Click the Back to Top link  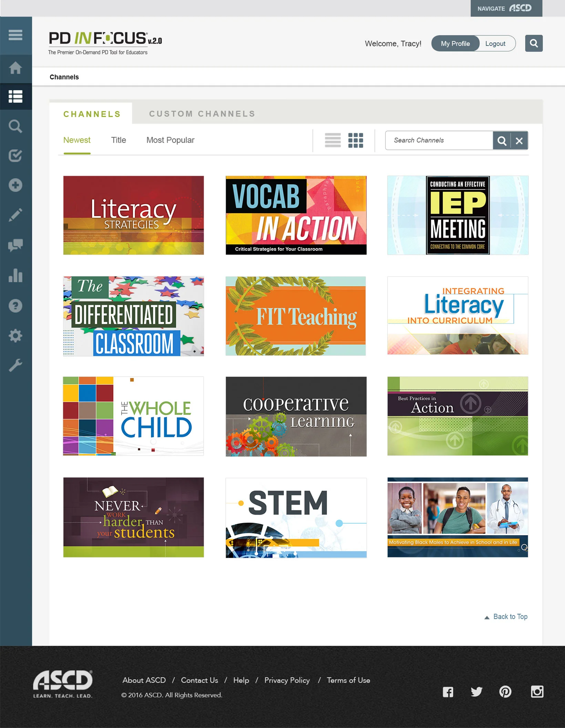pos(506,617)
